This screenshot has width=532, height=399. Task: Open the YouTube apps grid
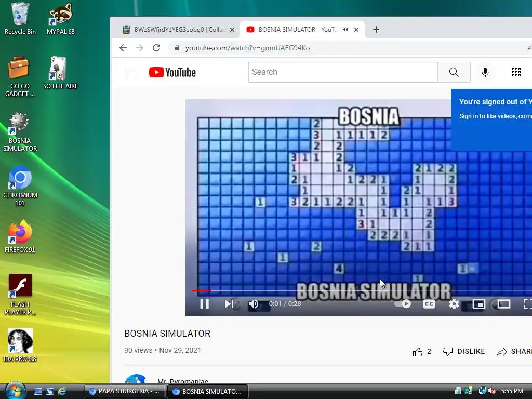(516, 72)
